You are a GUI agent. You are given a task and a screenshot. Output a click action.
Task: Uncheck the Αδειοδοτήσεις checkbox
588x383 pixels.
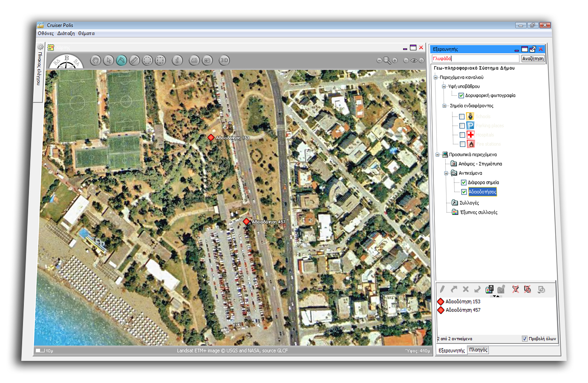pyautogui.click(x=464, y=191)
